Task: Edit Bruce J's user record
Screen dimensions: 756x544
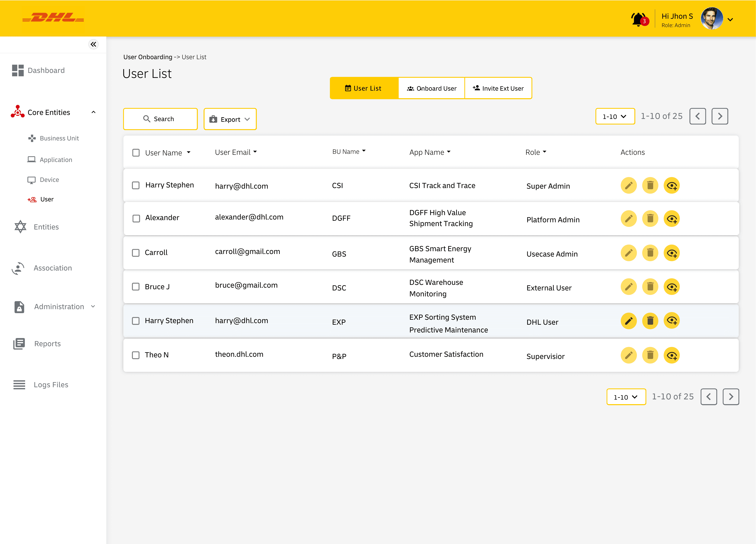Action: [629, 287]
